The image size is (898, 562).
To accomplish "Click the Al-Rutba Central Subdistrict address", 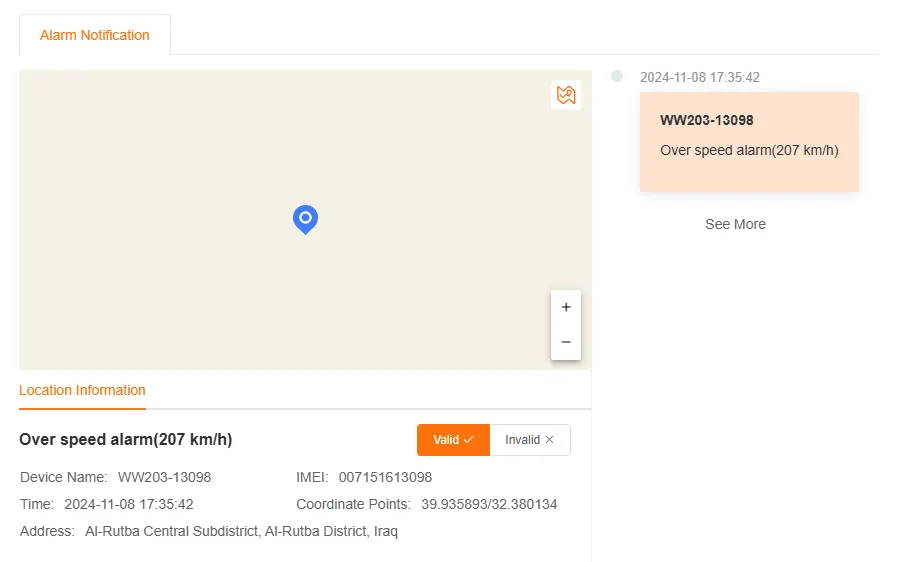I will [241, 531].
